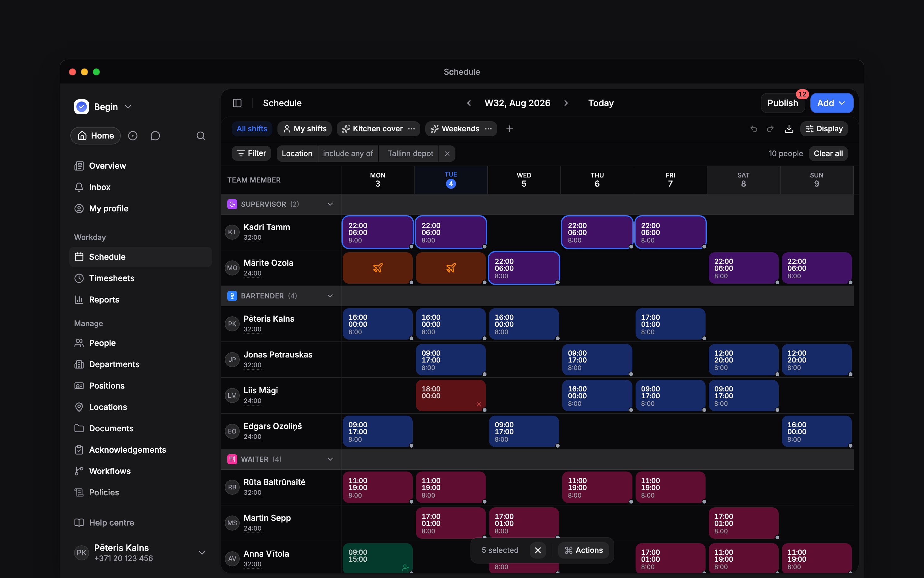Image resolution: width=924 pixels, height=578 pixels.
Task: Add a new view with plus icon
Action: (x=509, y=129)
